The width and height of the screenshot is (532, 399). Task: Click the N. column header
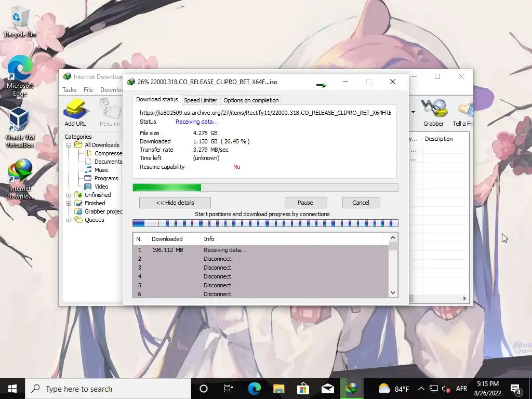tap(141, 239)
